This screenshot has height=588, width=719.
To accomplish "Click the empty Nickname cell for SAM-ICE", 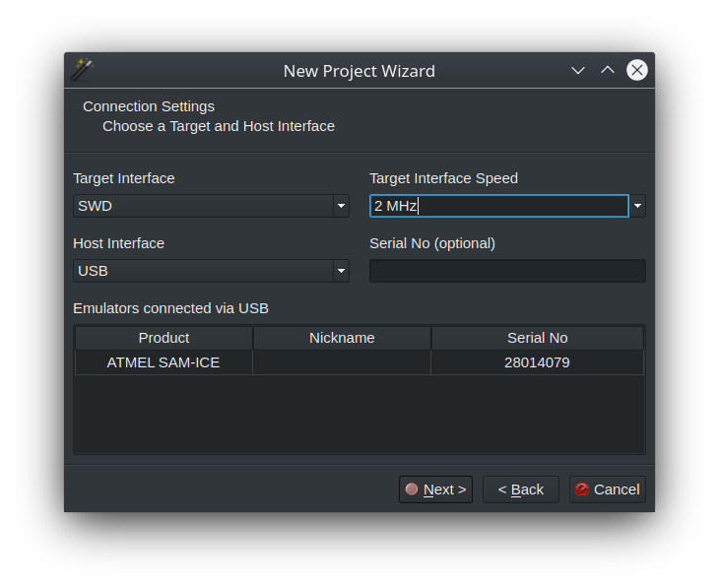I will point(342,362).
